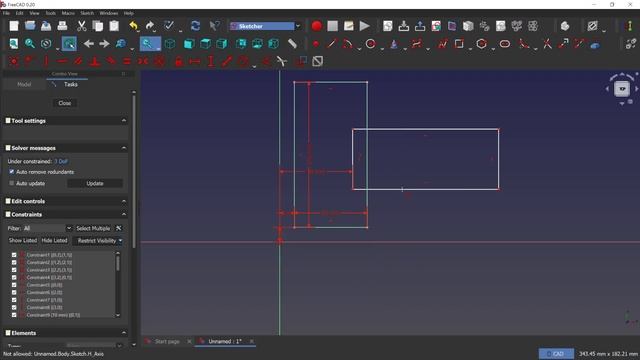Cut selection with scissors icon
Image resolution: width=640 pixels, height=360 pixels.
(82, 26)
